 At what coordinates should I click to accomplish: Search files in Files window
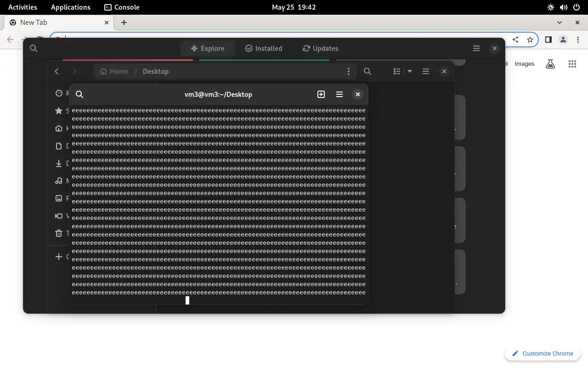[367, 71]
